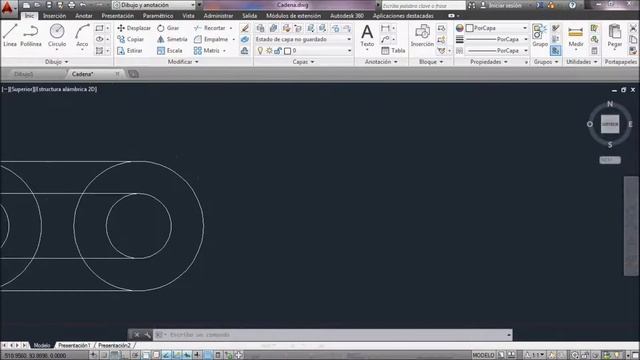Click the Desplazar (move) tool
Image resolution: width=640 pixels, height=360 pixels.
pos(134,28)
